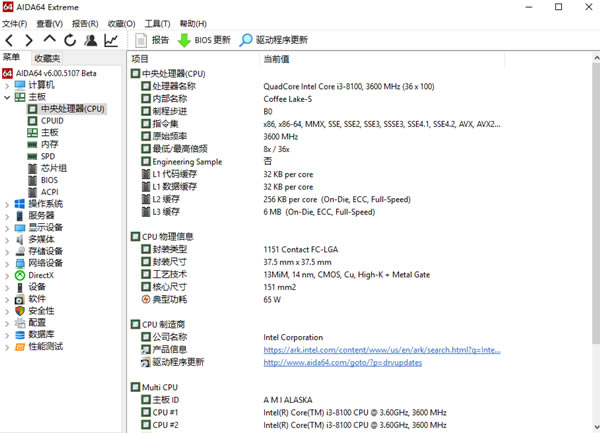Go up one level with the Up arrow
The width and height of the screenshot is (600, 433).
50,40
